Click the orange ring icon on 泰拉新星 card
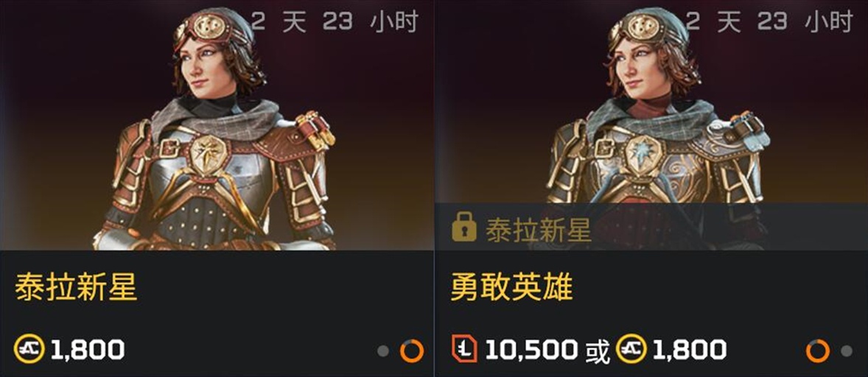 pyautogui.click(x=411, y=351)
